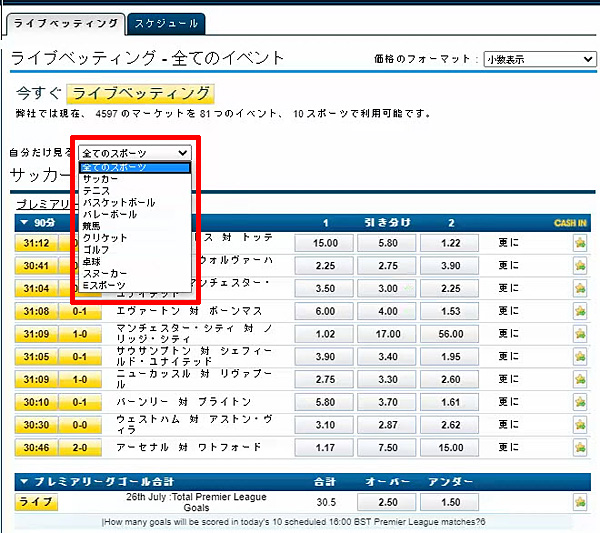Screen dimensions: 600x533
Task: Click the 17.00 draw odds
Action: click(387, 334)
